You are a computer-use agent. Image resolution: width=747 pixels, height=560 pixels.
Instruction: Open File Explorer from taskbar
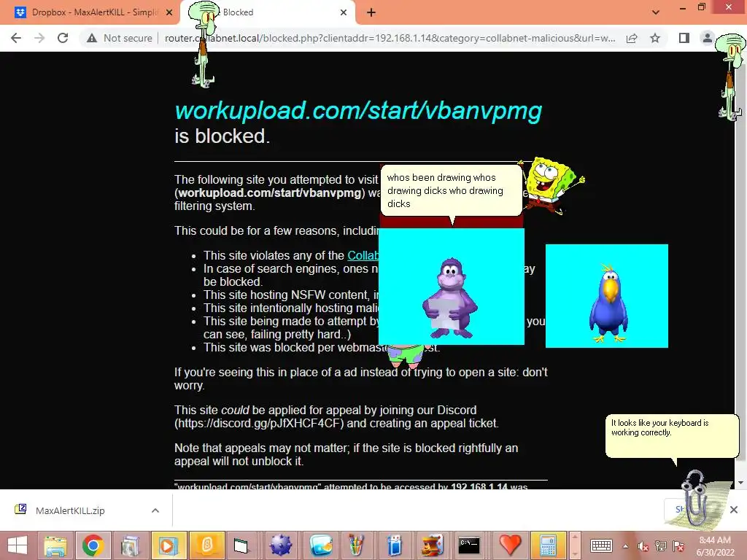click(x=55, y=545)
